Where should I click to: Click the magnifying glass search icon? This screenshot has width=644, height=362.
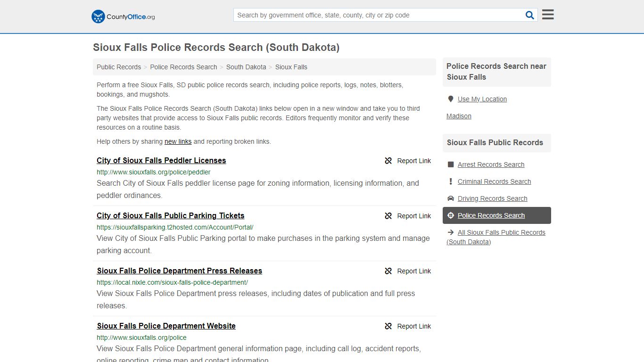pos(530,15)
